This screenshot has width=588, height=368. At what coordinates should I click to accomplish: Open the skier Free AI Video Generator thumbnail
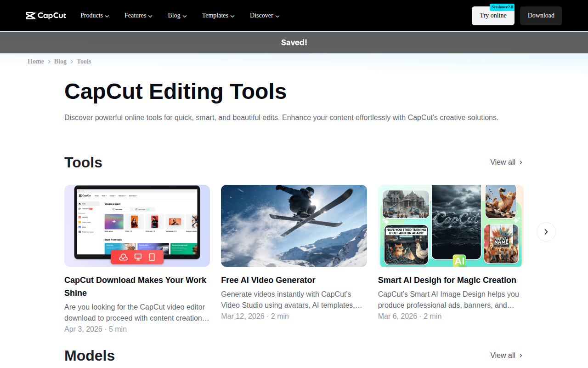tap(294, 225)
